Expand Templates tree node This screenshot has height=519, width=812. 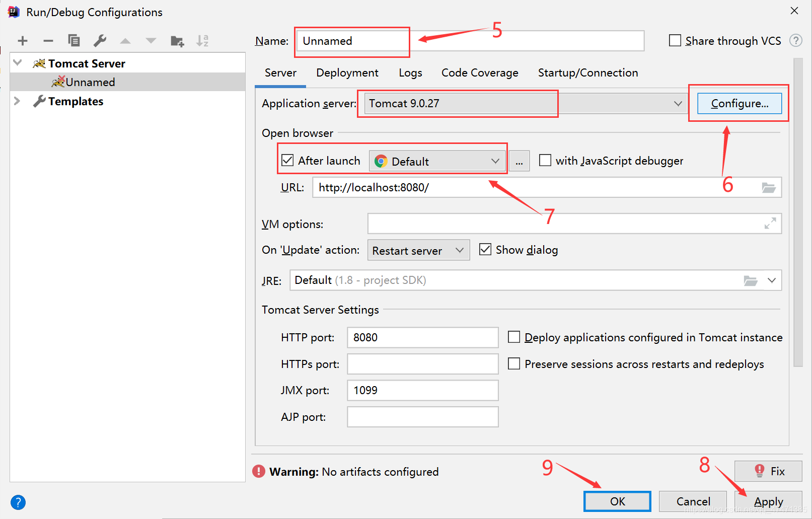click(x=17, y=101)
